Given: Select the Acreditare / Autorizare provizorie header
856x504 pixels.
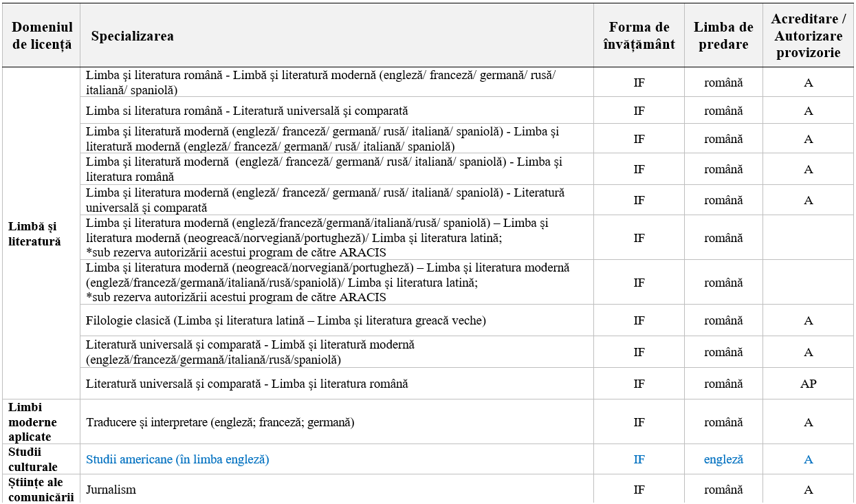Looking at the screenshot, I should tap(809, 36).
